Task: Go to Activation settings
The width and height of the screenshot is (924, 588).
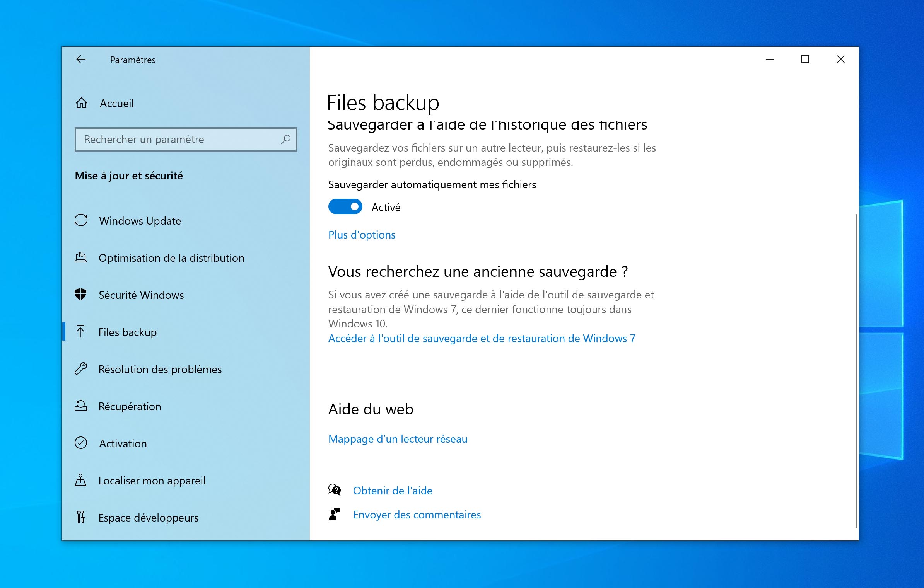Action: (186, 443)
